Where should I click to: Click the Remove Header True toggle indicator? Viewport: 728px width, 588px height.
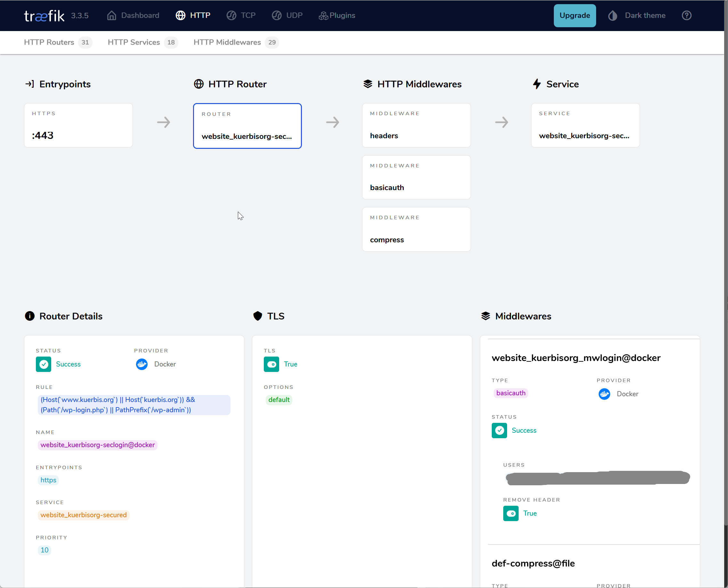tap(511, 513)
